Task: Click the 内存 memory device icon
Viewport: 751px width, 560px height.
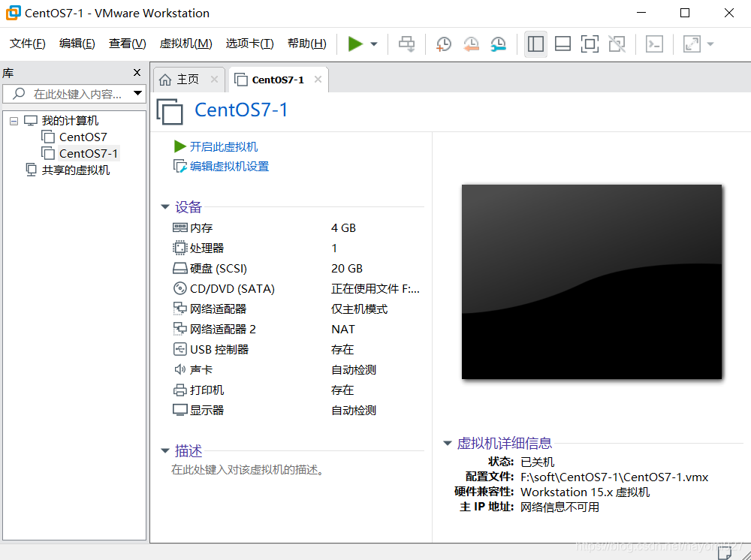Action: tap(179, 228)
